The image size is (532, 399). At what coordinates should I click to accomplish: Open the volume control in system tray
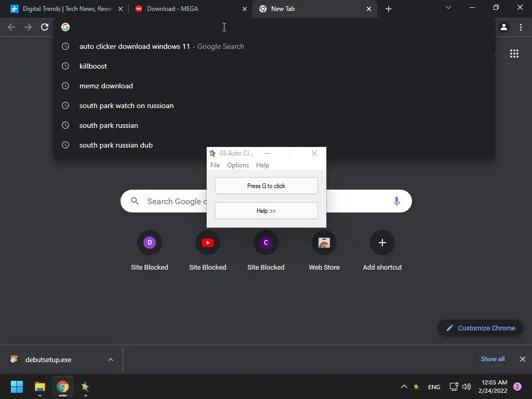pyautogui.click(x=467, y=387)
